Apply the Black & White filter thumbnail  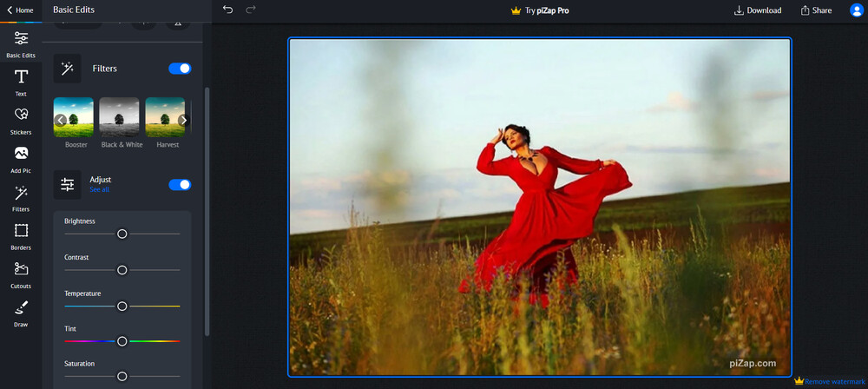(x=119, y=117)
